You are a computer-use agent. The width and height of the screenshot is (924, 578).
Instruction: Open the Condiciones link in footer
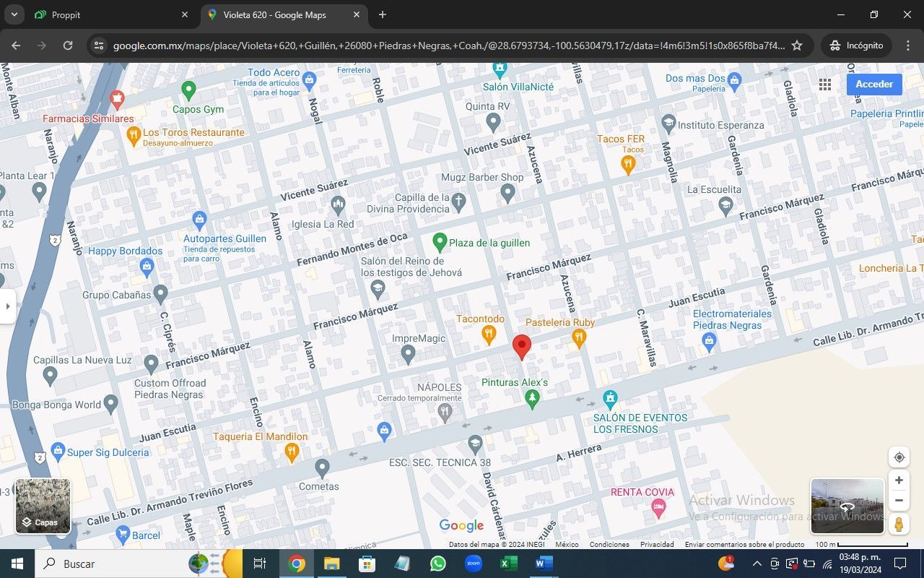click(607, 545)
